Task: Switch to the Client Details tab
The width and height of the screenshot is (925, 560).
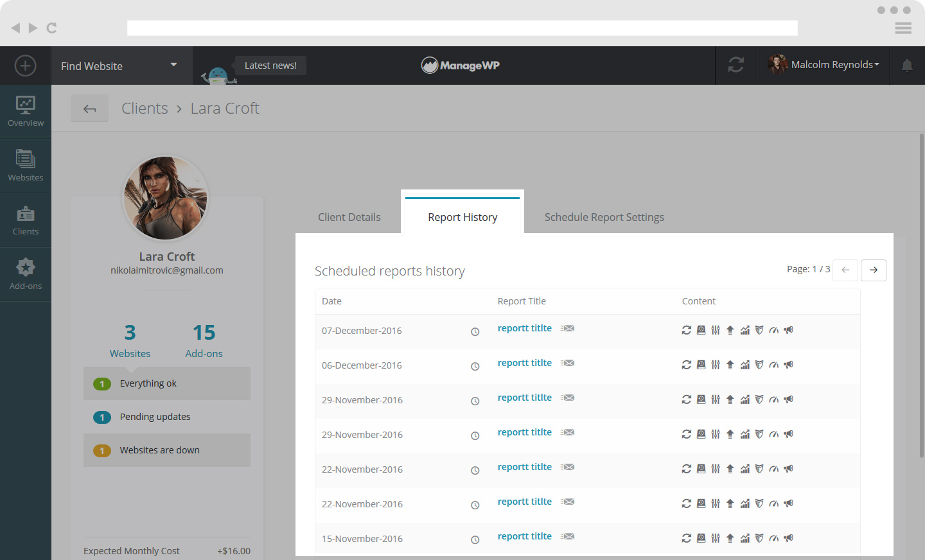Action: (349, 217)
